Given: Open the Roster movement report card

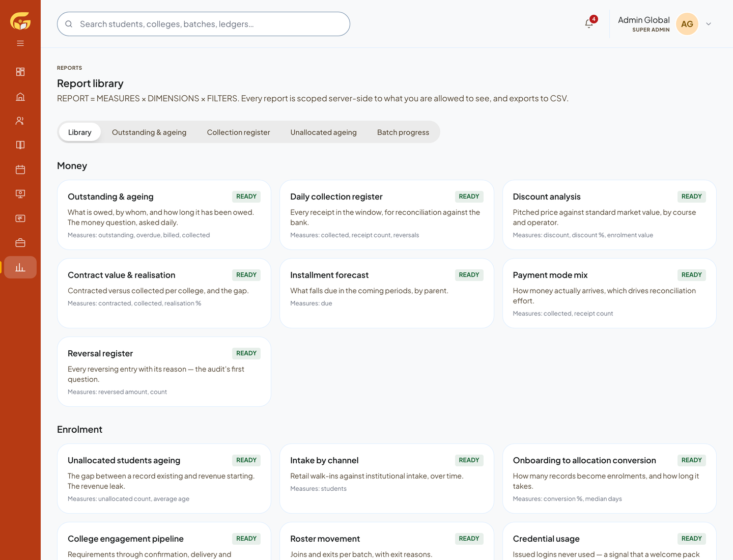Looking at the screenshot, I should [x=387, y=541].
